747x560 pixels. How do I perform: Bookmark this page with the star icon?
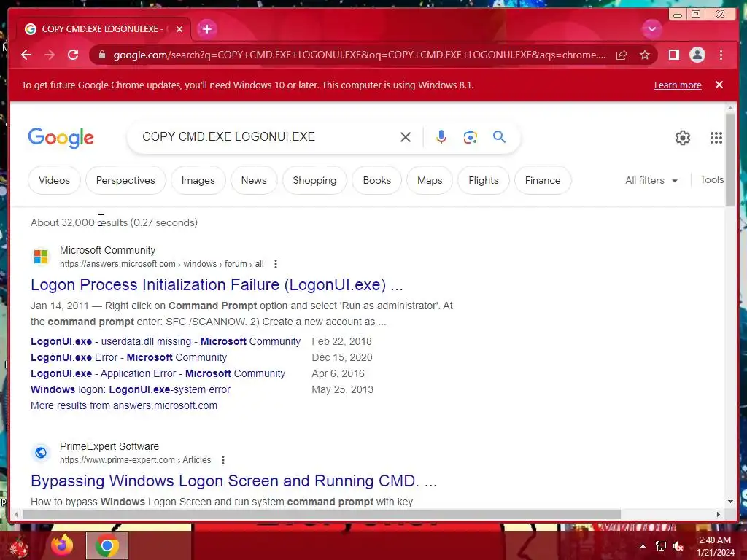pos(645,55)
